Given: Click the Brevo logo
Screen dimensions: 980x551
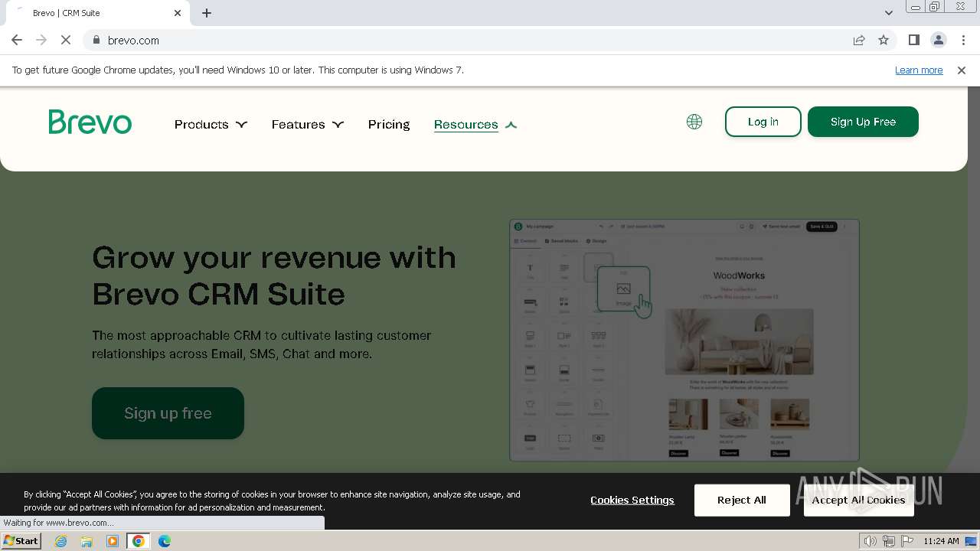Looking at the screenshot, I should pyautogui.click(x=90, y=122).
